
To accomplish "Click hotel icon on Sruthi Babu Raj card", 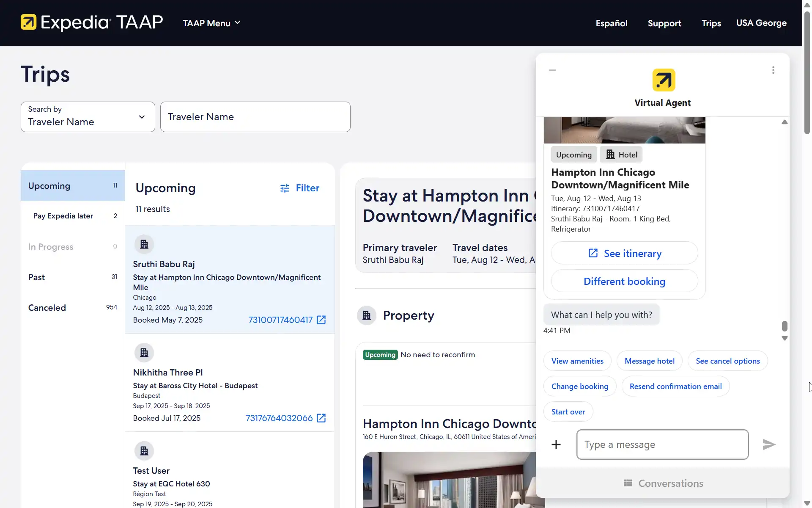I will [x=144, y=244].
